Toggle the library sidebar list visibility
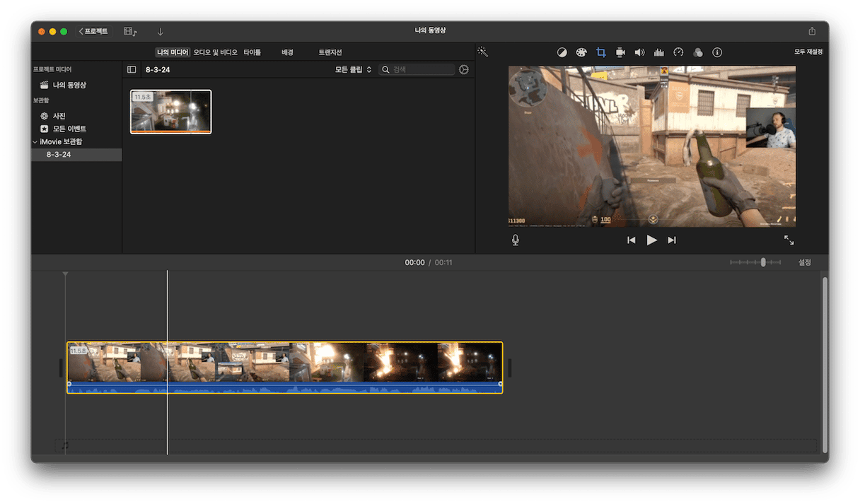The image size is (860, 504). pos(132,70)
